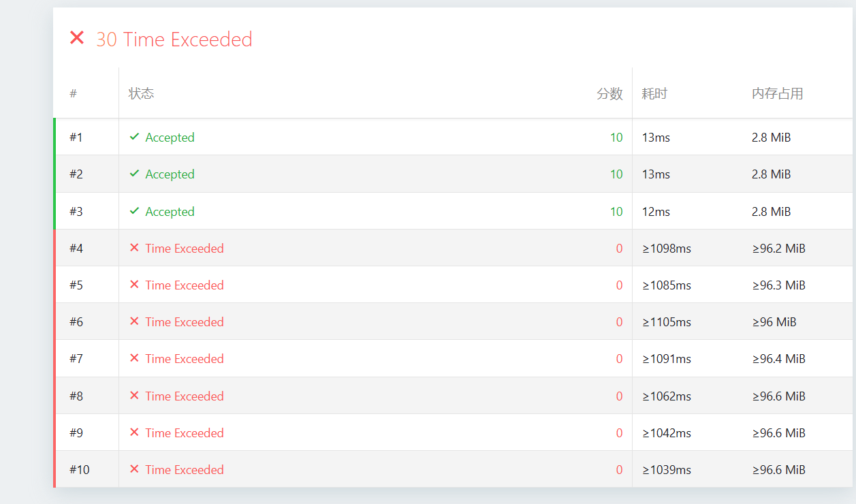856x504 pixels.
Task: Click the red X icon in row #10
Action: click(x=134, y=469)
